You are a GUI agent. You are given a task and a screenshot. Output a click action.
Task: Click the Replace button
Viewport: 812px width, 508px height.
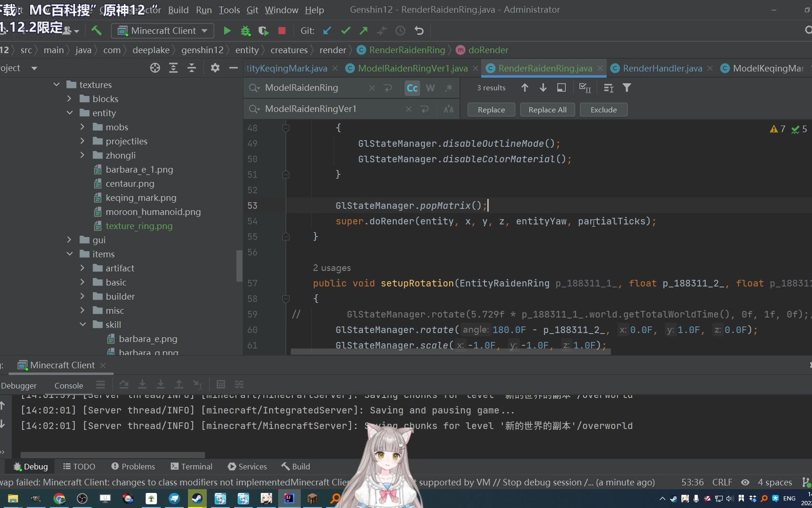tap(491, 110)
